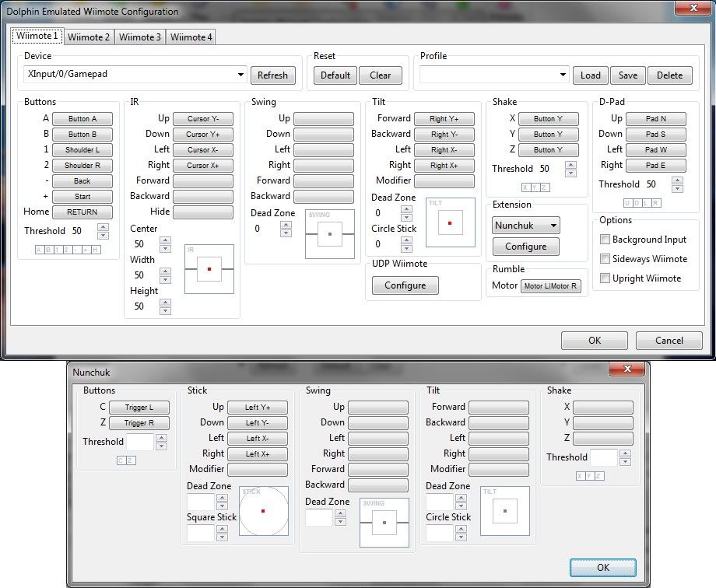The width and height of the screenshot is (716, 588).
Task: Click Configure under UDP Wiimote
Action: pos(405,285)
